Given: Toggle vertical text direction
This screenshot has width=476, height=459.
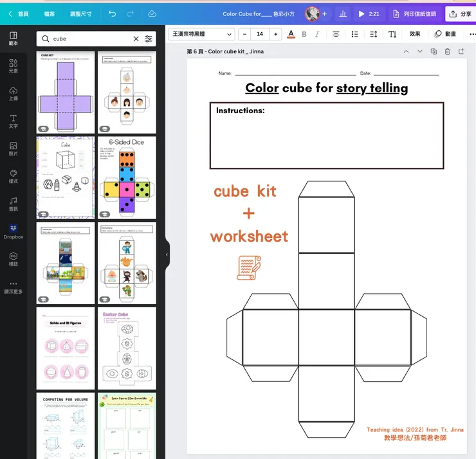Looking at the screenshot, I should coord(392,34).
